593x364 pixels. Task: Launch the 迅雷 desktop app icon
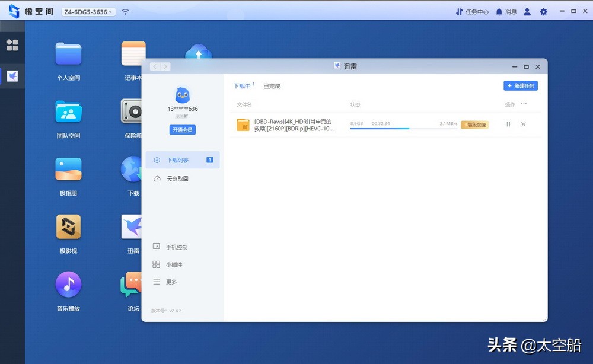tap(131, 226)
